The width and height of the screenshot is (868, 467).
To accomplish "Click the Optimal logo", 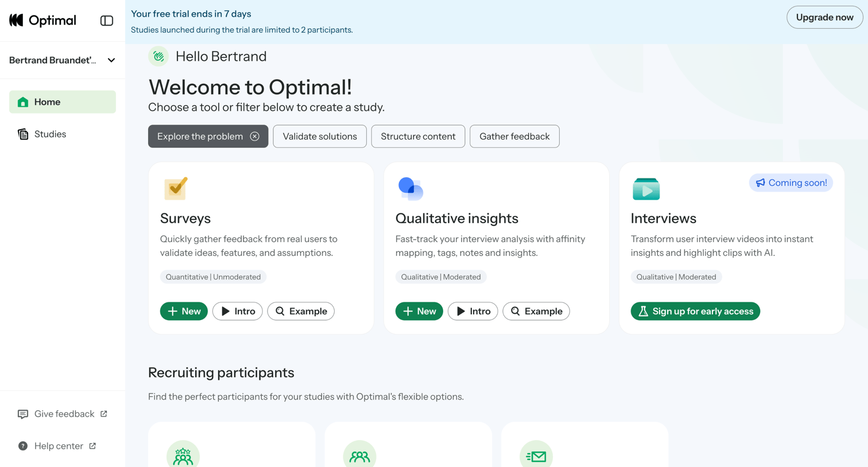I will pos(42,21).
